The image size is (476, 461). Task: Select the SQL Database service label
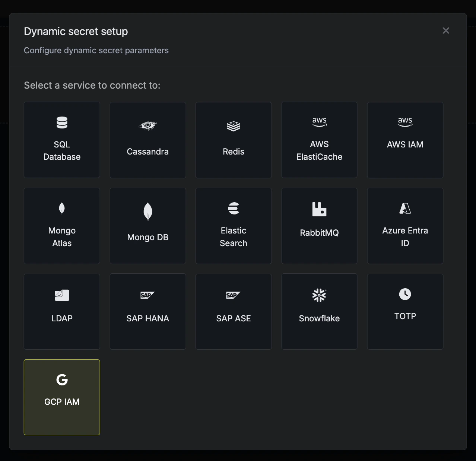62,150
